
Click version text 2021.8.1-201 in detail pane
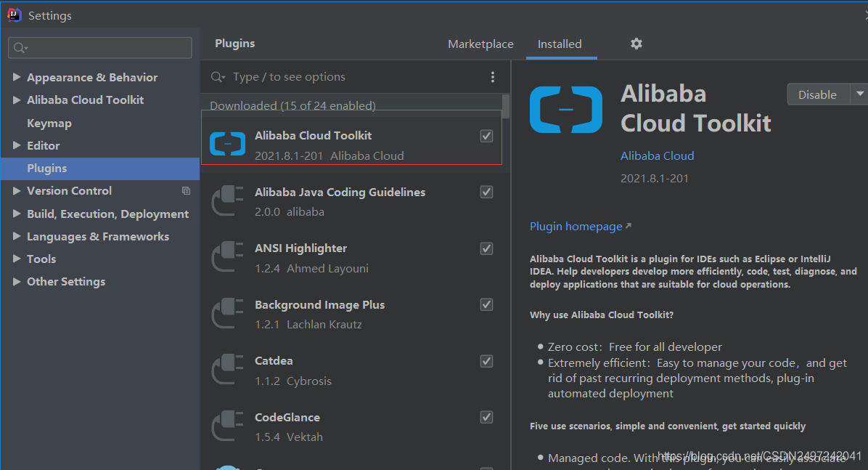(x=655, y=179)
